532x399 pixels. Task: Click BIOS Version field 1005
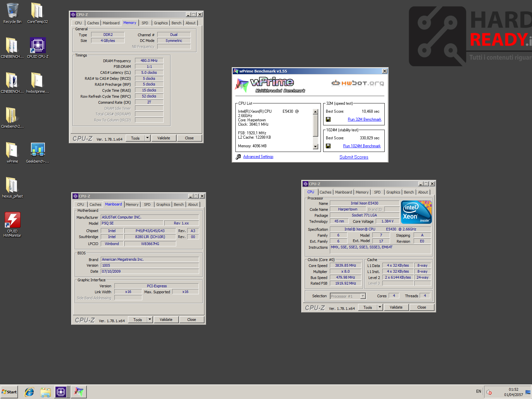150,265
